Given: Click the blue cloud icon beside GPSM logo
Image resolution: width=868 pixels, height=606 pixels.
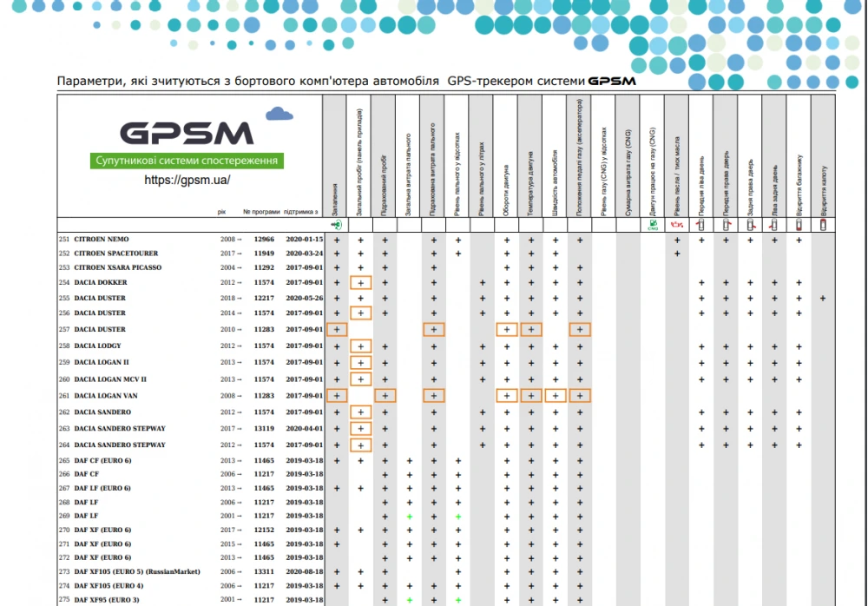Looking at the screenshot, I should click(x=279, y=114).
